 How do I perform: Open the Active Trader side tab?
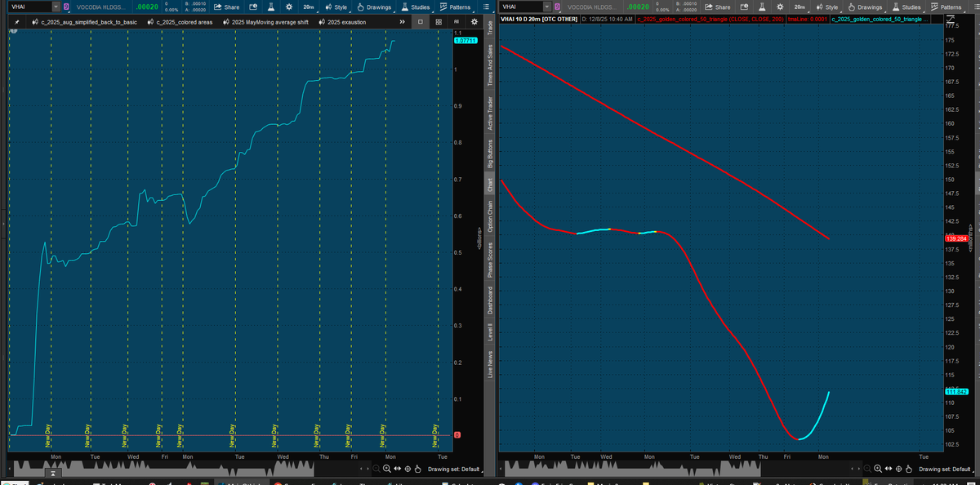tap(490, 112)
